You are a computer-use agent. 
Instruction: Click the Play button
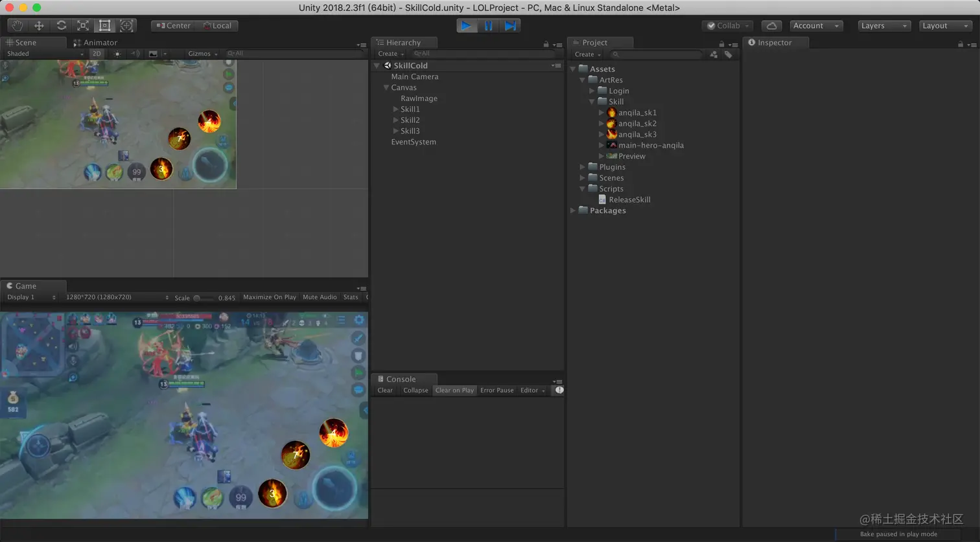pos(466,26)
